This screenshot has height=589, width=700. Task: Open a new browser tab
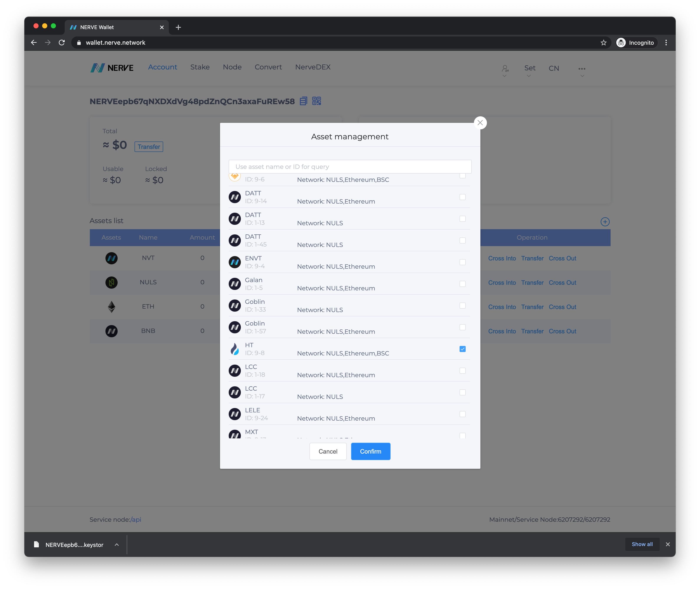pos(178,27)
